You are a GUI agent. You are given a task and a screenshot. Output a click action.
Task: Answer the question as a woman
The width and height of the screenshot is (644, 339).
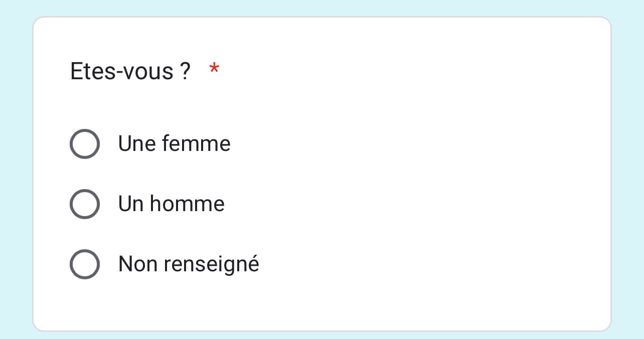pyautogui.click(x=84, y=144)
